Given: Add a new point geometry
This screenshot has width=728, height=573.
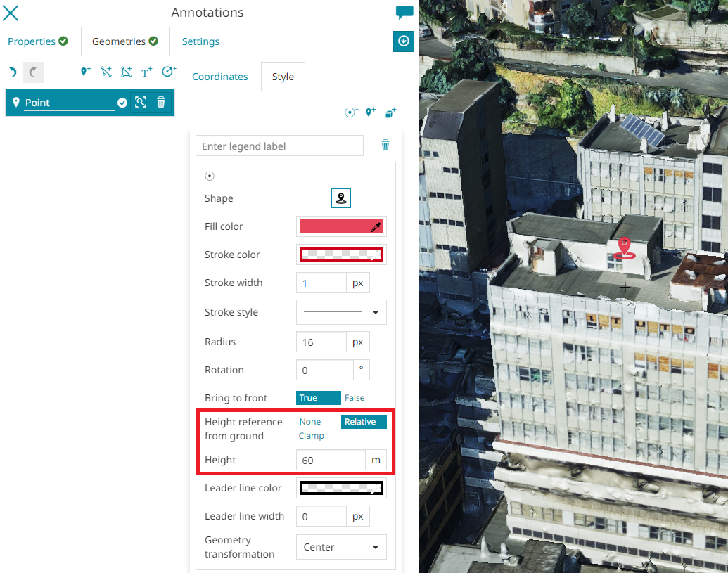Looking at the screenshot, I should [85, 72].
